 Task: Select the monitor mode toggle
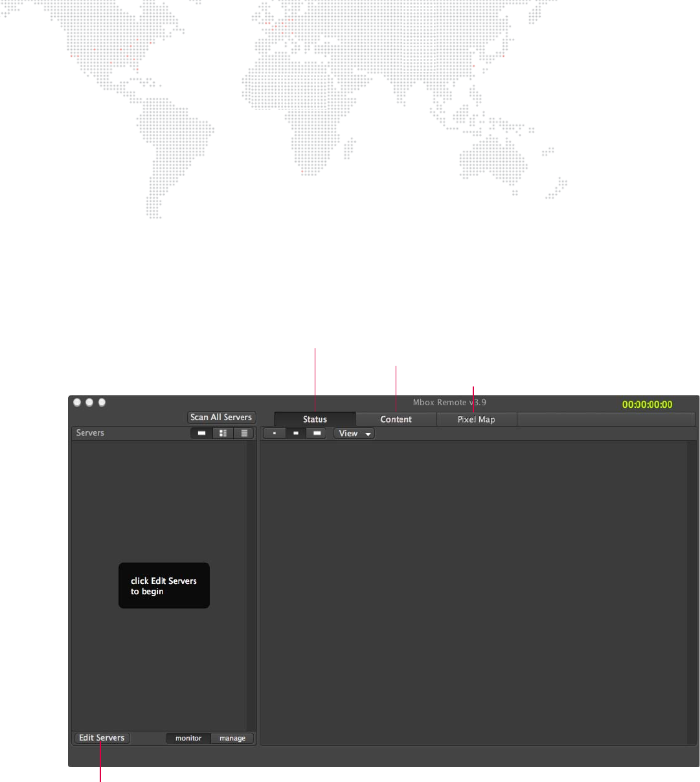[x=188, y=738]
